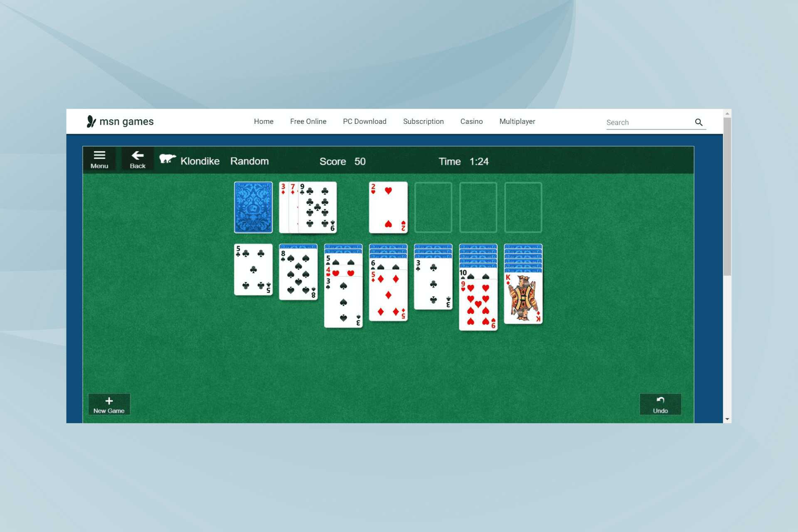Click the New Game button

click(109, 404)
